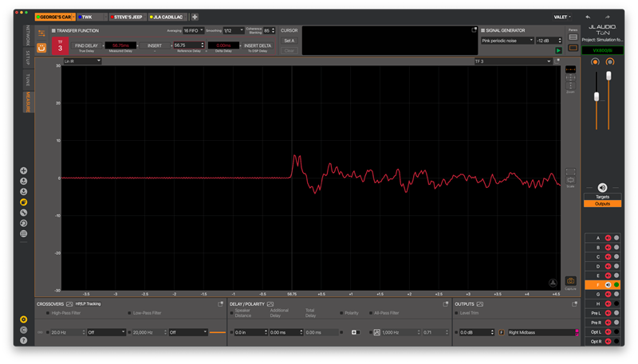Pop out the Delay / Polarity panel
638x364 pixels.
click(446, 304)
